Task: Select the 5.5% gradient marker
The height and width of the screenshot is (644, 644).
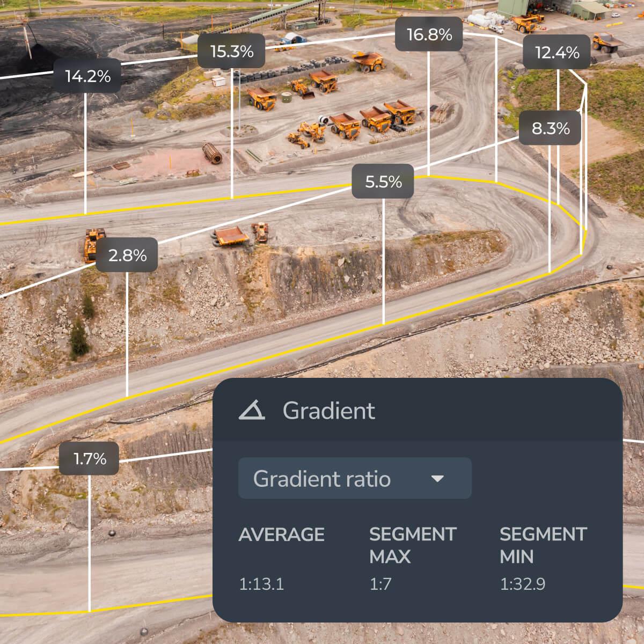Action: tap(383, 181)
